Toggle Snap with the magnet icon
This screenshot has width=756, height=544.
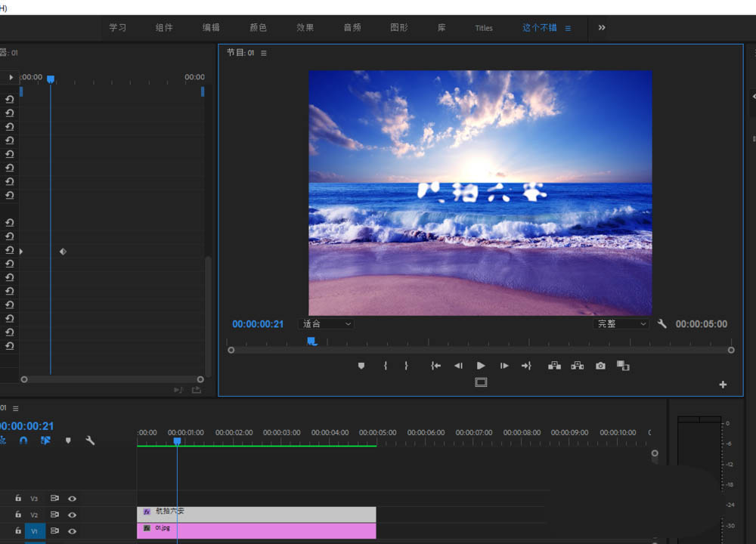click(23, 440)
